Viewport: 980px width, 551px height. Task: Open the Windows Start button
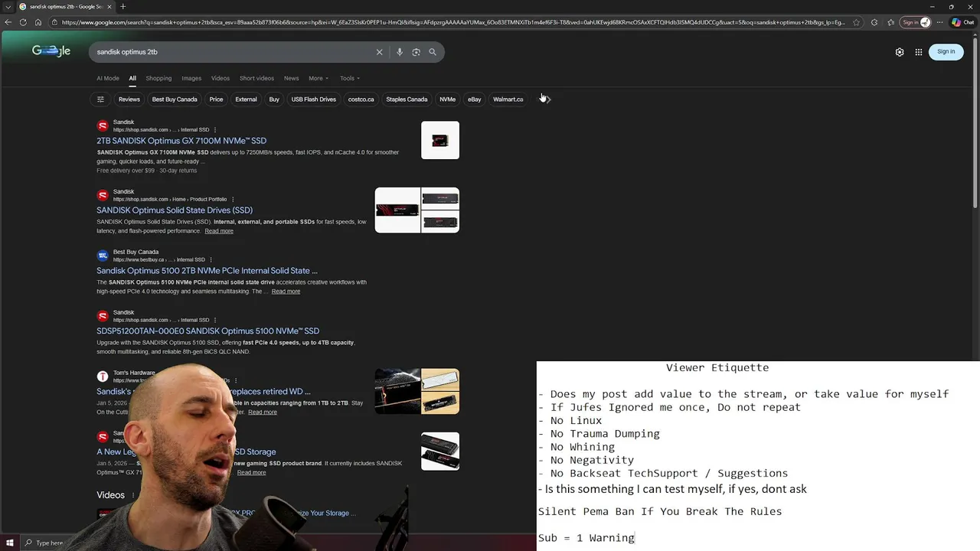tap(9, 543)
